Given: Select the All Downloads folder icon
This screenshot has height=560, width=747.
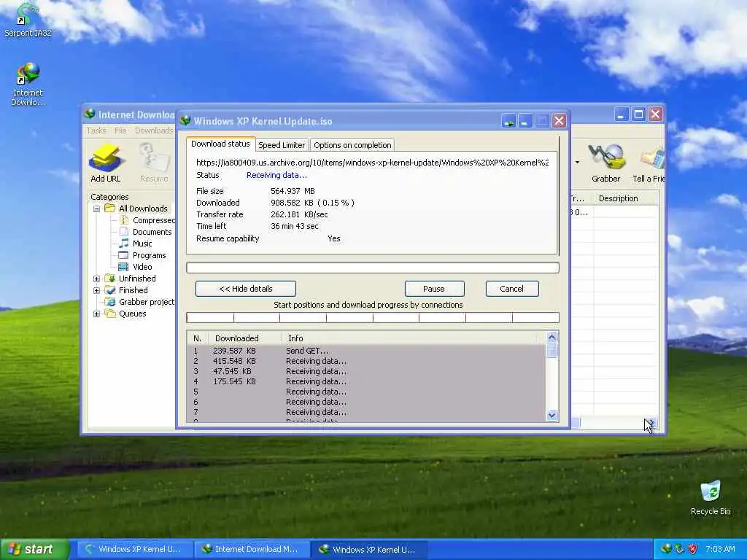Looking at the screenshot, I should 110,209.
